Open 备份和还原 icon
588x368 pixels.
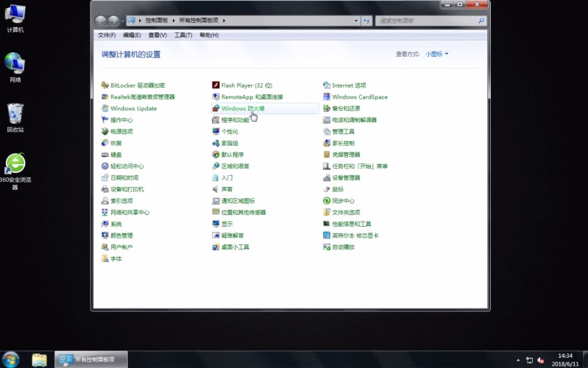coord(327,108)
